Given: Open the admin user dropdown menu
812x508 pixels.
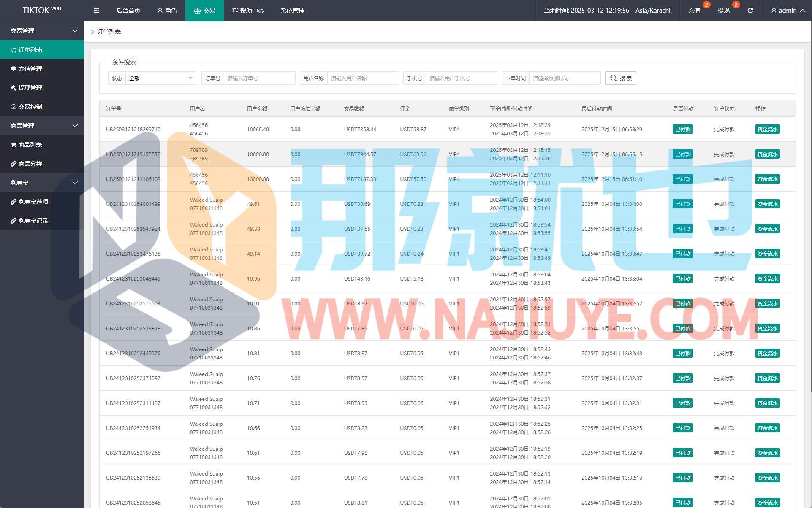Looking at the screenshot, I should 788,11.
